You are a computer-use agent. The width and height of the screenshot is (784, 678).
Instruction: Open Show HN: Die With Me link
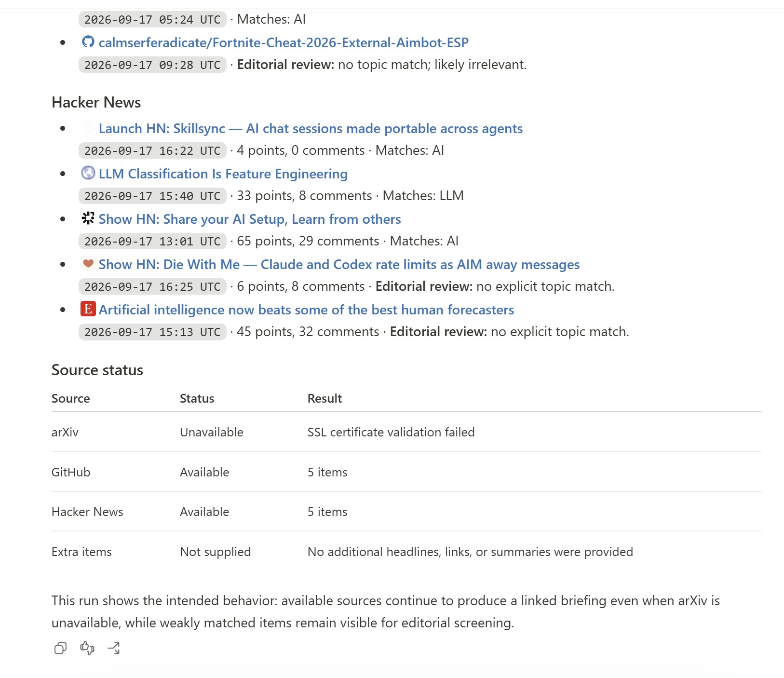(x=339, y=265)
